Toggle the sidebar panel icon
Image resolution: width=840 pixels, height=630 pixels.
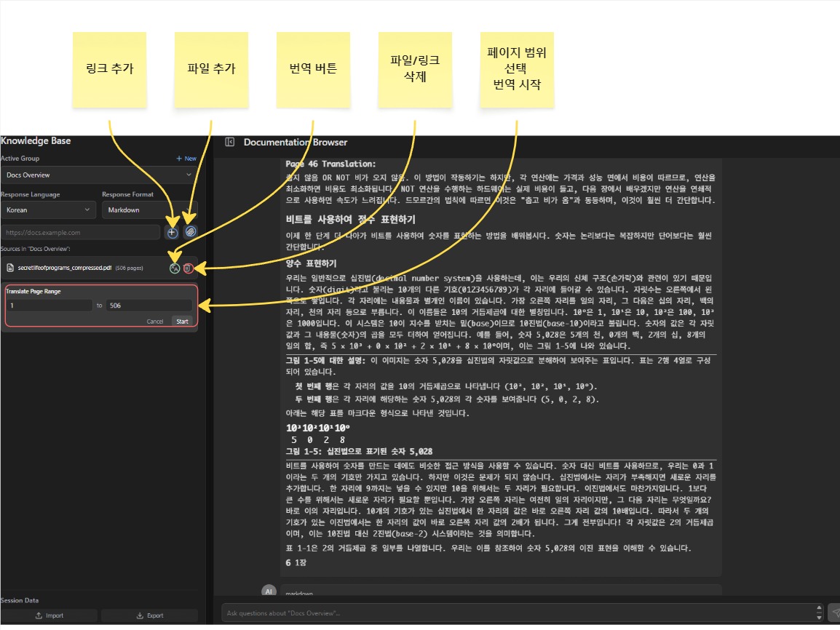(x=230, y=142)
